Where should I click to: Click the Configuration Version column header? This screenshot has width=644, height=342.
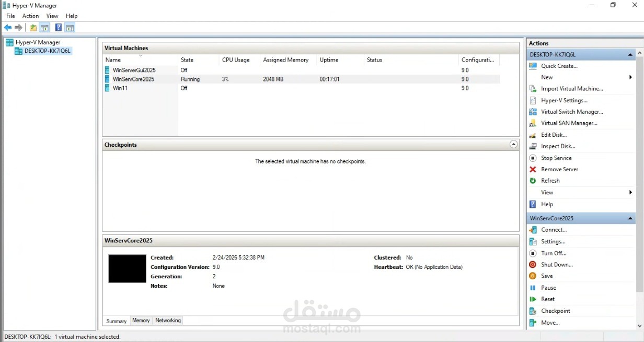point(479,60)
